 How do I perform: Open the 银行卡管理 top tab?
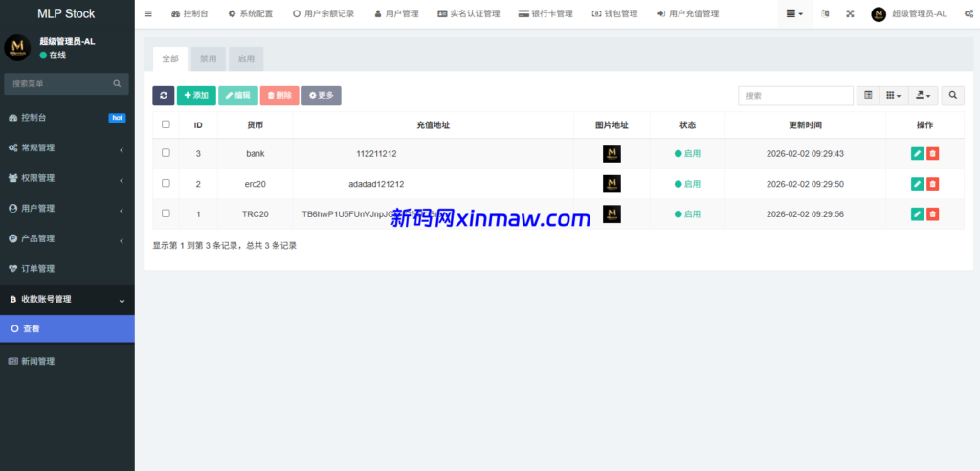pos(545,13)
